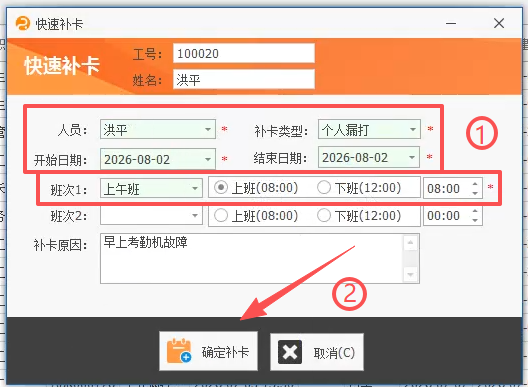
Task: Click the 快速补卡 banner heading text
Action: pos(62,65)
